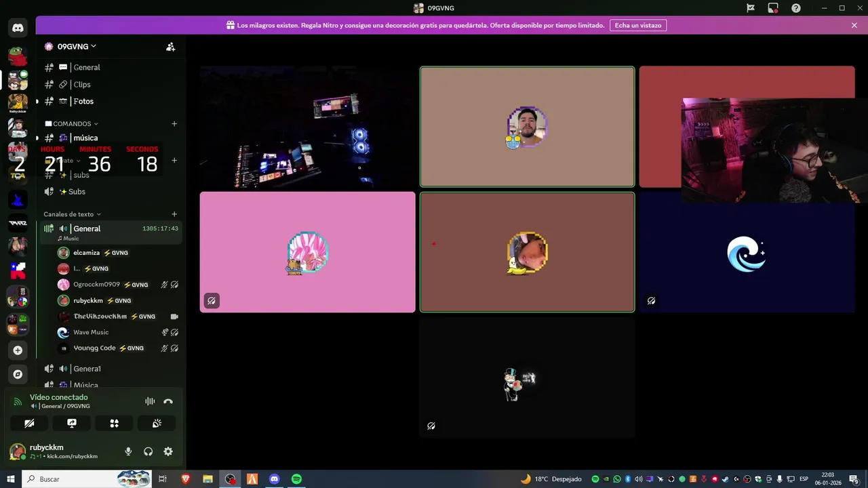This screenshot has width=868, height=488.
Task: Launch Brave browser from the taskbar
Action: click(x=186, y=479)
